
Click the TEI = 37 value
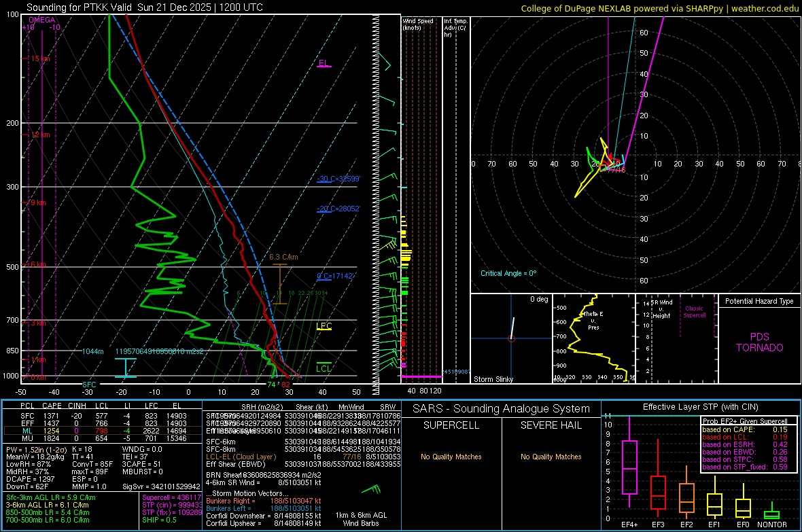point(135,457)
